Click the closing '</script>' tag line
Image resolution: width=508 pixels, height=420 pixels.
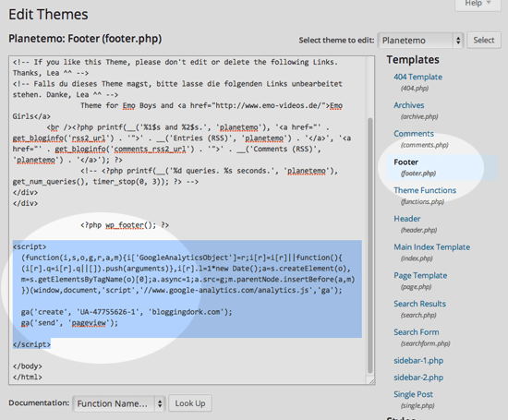click(x=31, y=344)
